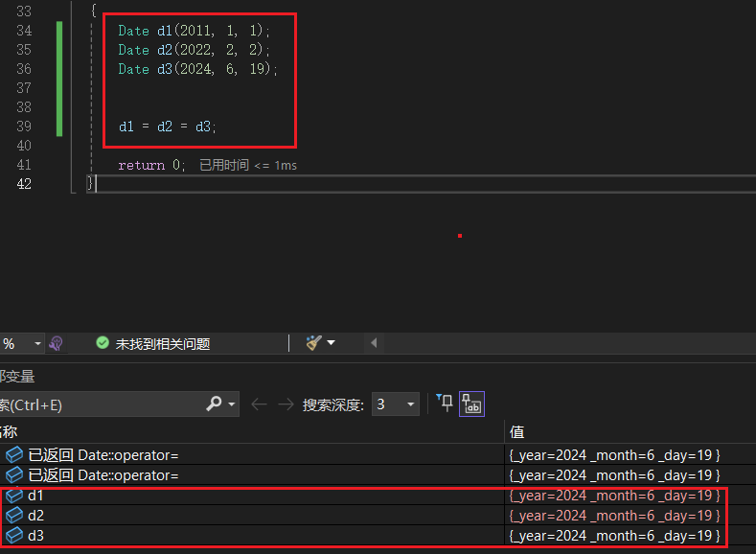The image size is (756, 554).
Task: Click the green no-issues-found checkmark icon
Action: click(103, 343)
